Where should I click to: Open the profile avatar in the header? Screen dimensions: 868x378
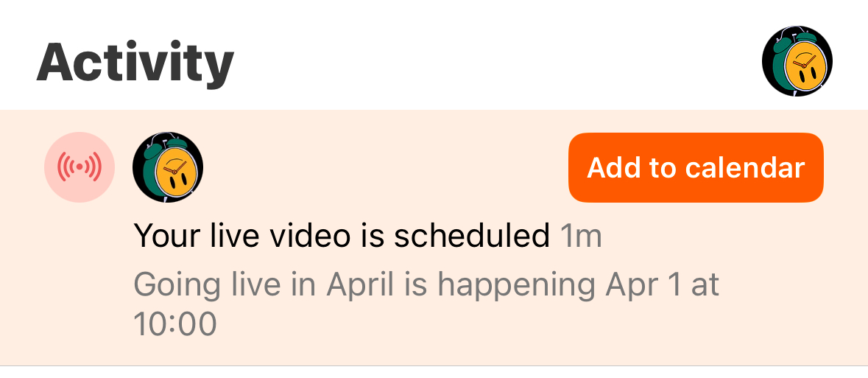click(797, 60)
